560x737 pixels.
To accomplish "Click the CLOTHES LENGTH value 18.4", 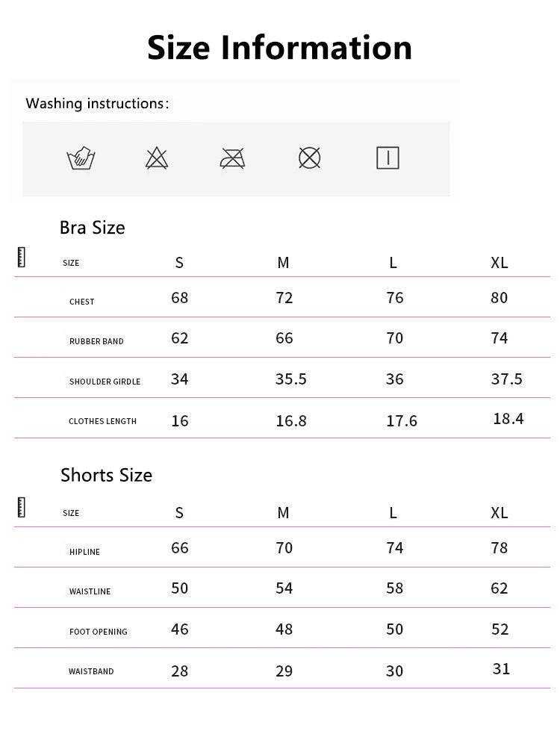I will pyautogui.click(x=508, y=419).
